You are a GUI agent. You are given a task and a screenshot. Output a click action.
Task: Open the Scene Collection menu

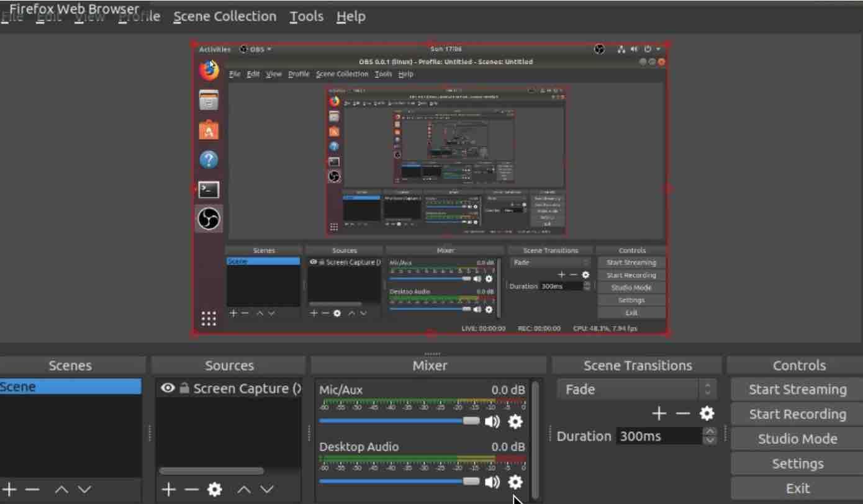pyautogui.click(x=224, y=17)
